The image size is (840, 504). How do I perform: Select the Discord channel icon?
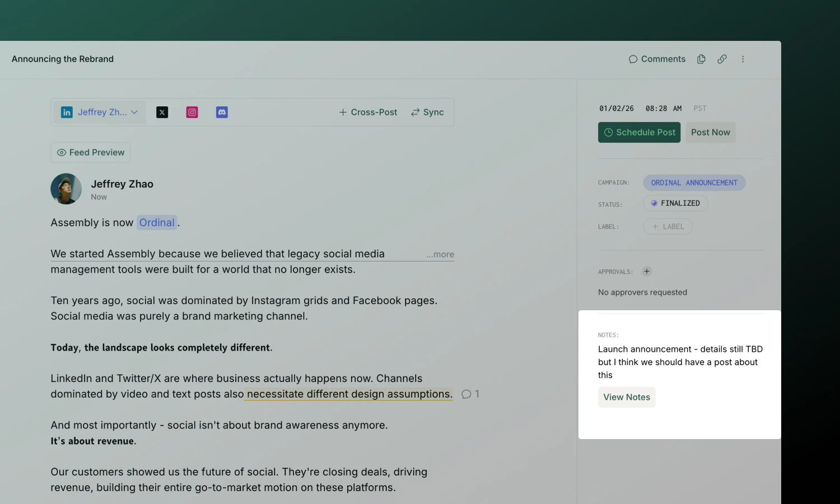pos(222,112)
